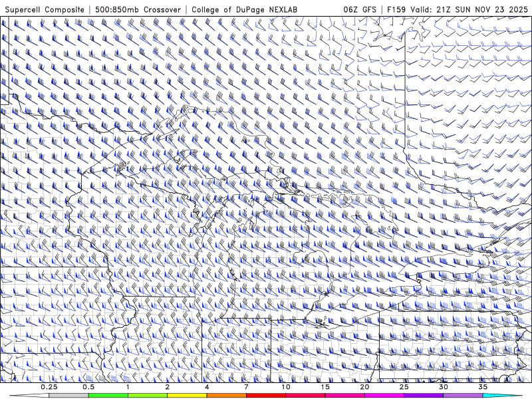Click the 0.25 color scale label

tap(49, 387)
